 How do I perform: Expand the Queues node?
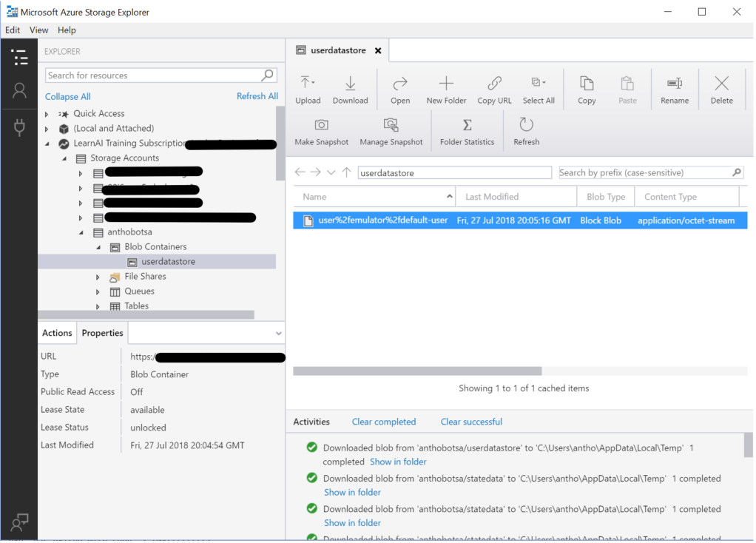click(98, 291)
